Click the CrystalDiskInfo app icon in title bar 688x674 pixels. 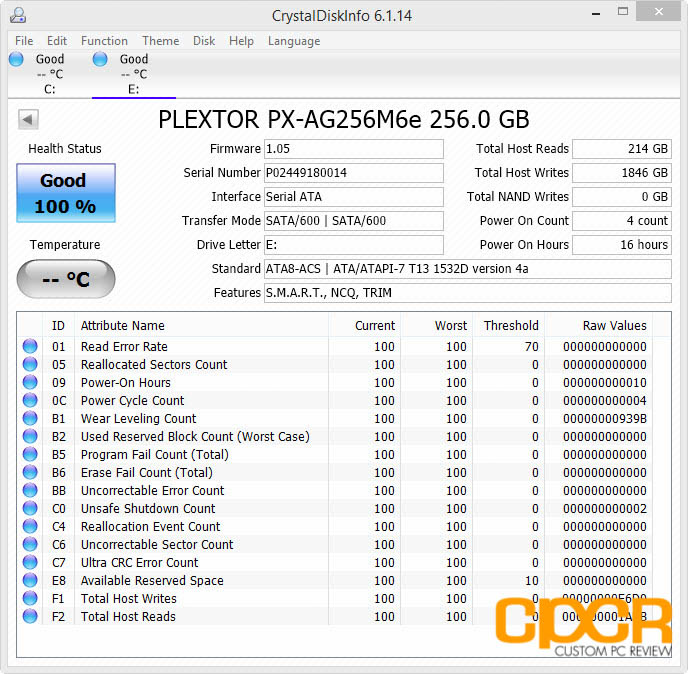pyautogui.click(x=18, y=15)
